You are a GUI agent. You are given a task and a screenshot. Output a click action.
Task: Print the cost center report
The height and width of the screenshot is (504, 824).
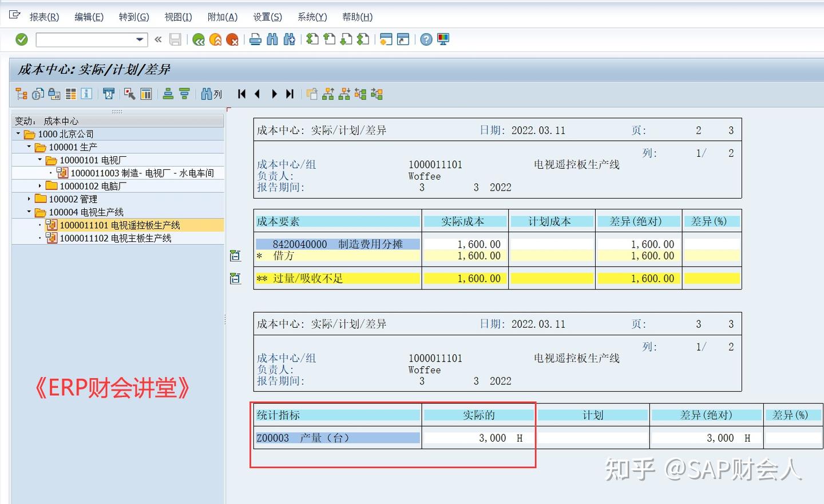click(x=255, y=39)
